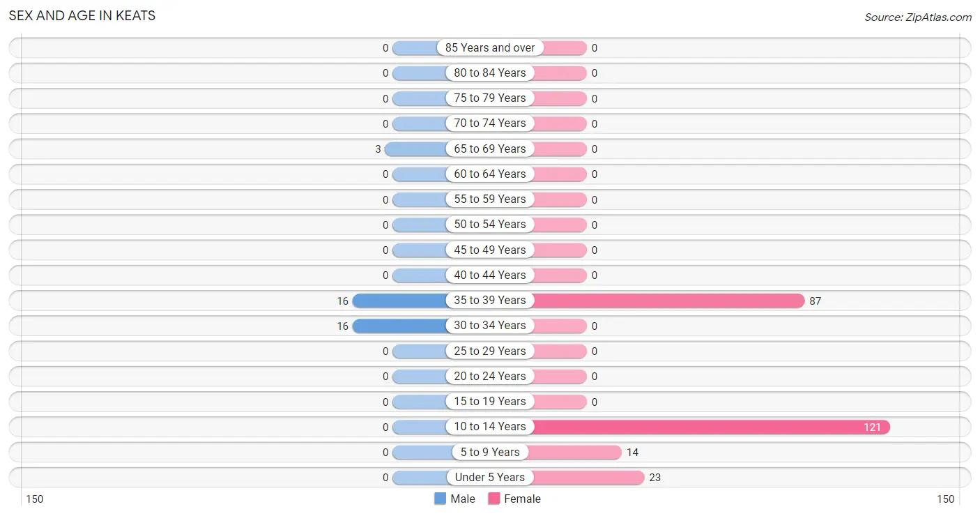Click the Sex and Age in Keats title
This screenshot has width=980, height=516.
point(82,15)
